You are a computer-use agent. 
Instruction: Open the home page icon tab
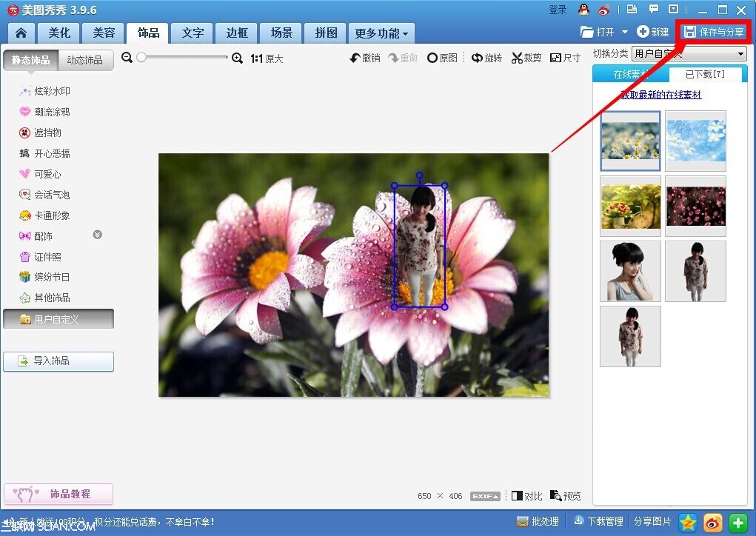[21, 33]
